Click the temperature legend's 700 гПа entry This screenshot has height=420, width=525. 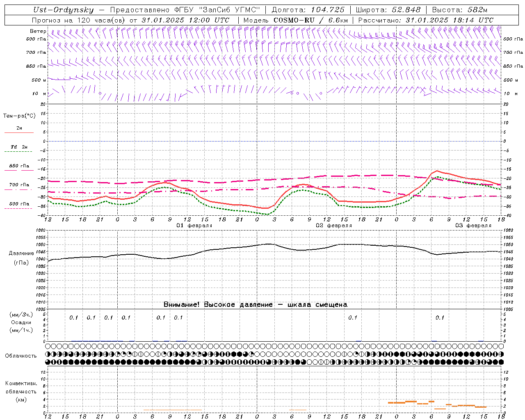click(19, 185)
